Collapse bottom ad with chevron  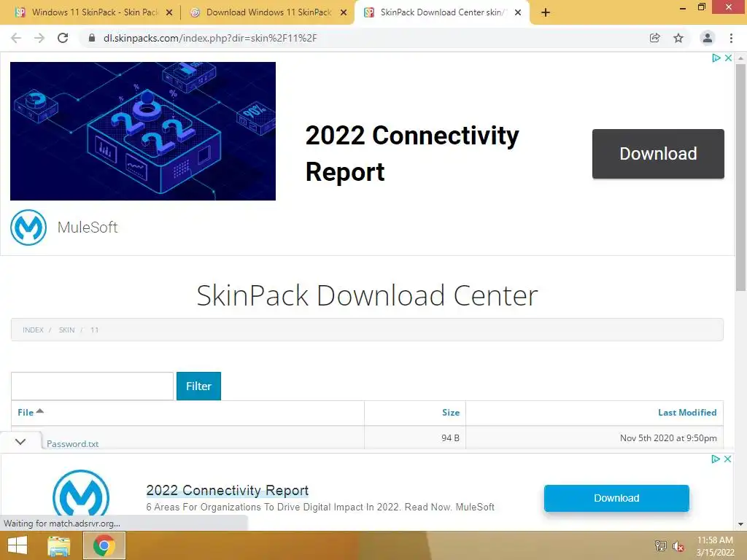coord(20,442)
